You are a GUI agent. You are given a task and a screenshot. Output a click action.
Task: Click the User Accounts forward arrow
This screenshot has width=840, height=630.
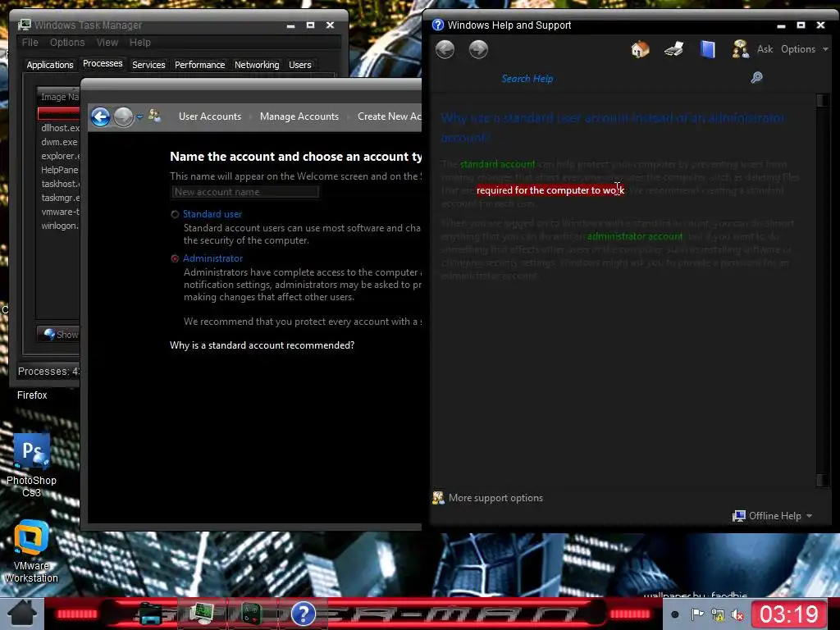124,116
